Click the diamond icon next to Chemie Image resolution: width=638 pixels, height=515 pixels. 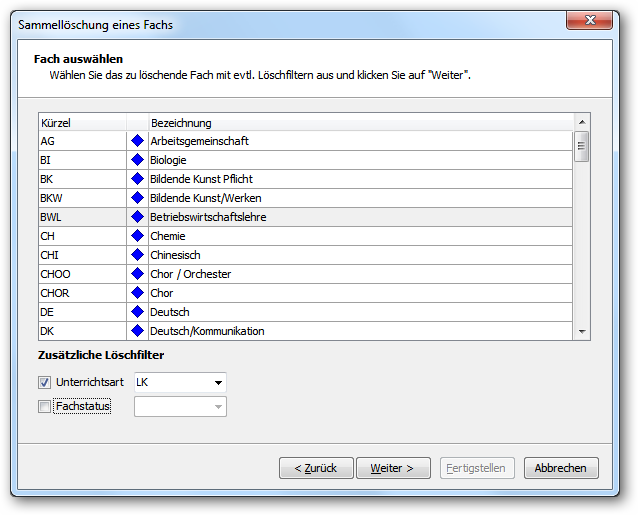coord(138,236)
